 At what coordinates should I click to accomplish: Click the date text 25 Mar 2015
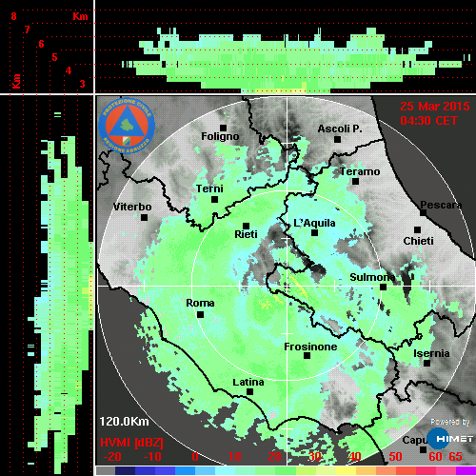[435, 107]
